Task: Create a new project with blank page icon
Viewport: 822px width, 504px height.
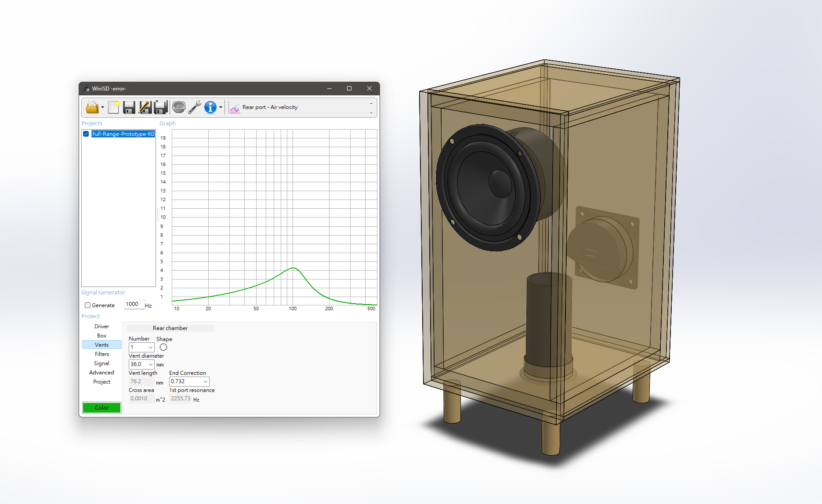Action: point(113,107)
